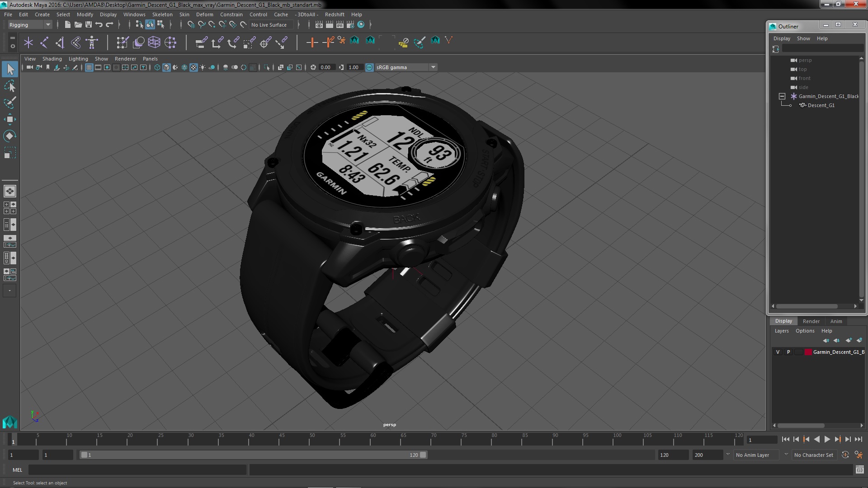Viewport: 868px width, 488px height.
Task: Toggle select by object type mode
Action: tap(150, 24)
